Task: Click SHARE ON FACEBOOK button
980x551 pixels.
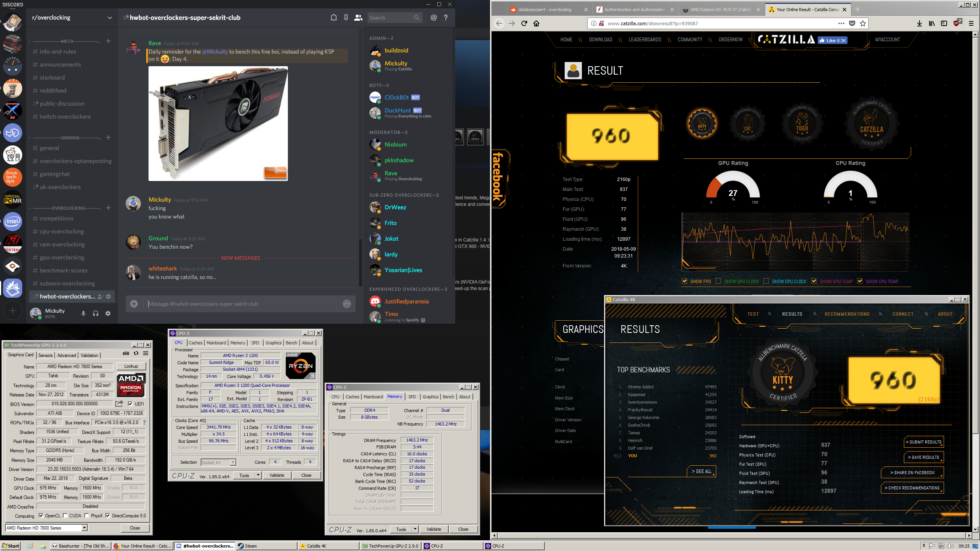Action: [x=912, y=473]
